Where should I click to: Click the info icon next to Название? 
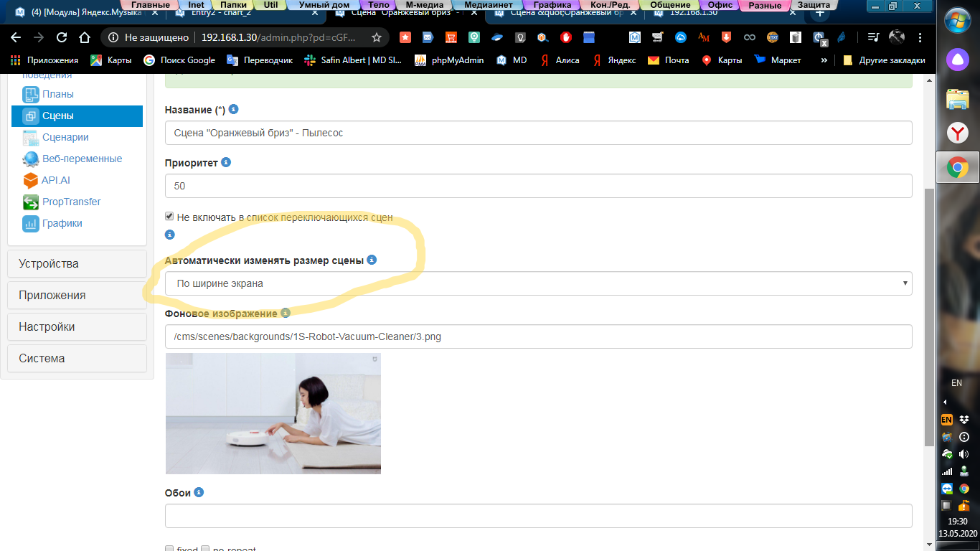(x=233, y=110)
